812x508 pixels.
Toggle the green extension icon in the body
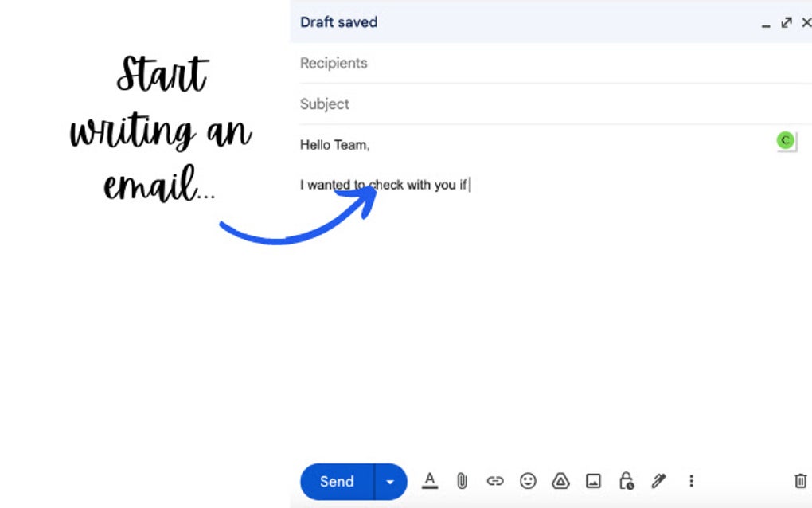(785, 140)
